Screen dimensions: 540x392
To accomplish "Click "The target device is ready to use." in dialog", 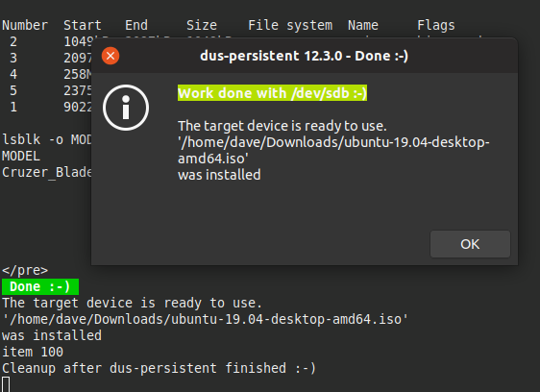I will pos(282,126).
